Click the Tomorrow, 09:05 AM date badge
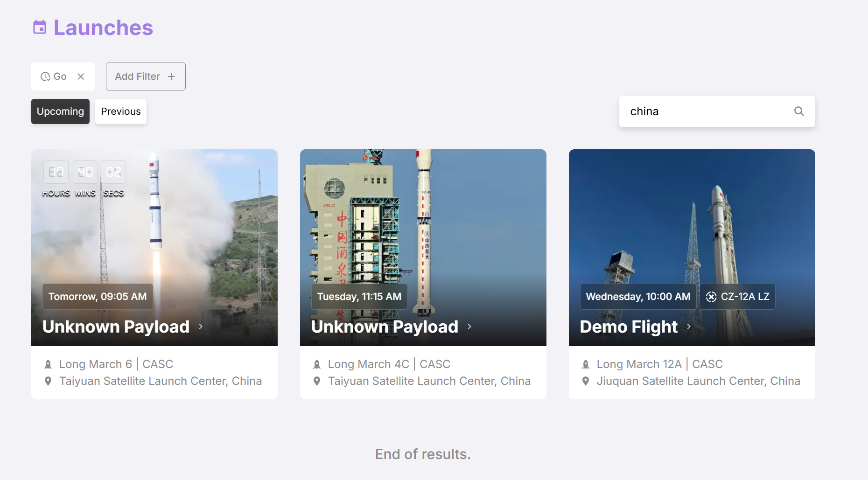Screen dimensions: 868x480 [x=98, y=297]
